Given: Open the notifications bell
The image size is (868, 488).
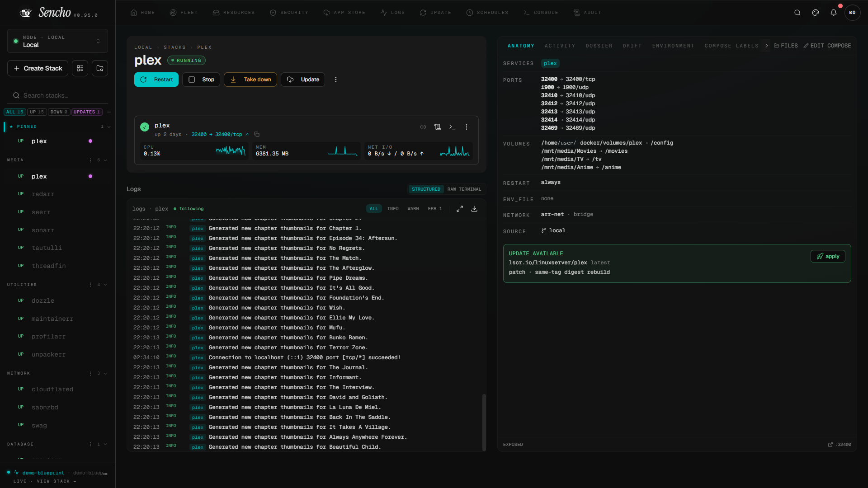Looking at the screenshot, I should 834,13.
